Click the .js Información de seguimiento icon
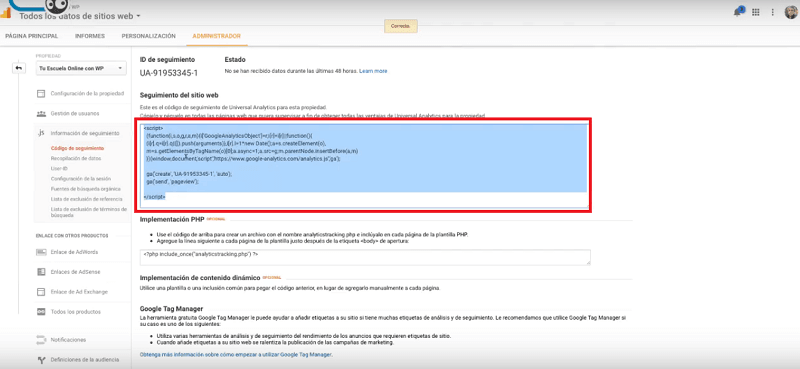 [x=41, y=133]
